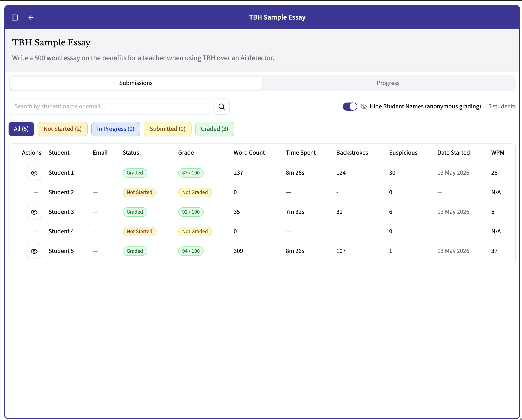This screenshot has height=420, width=522.
Task: Click the WPM column header
Action: [x=497, y=153]
